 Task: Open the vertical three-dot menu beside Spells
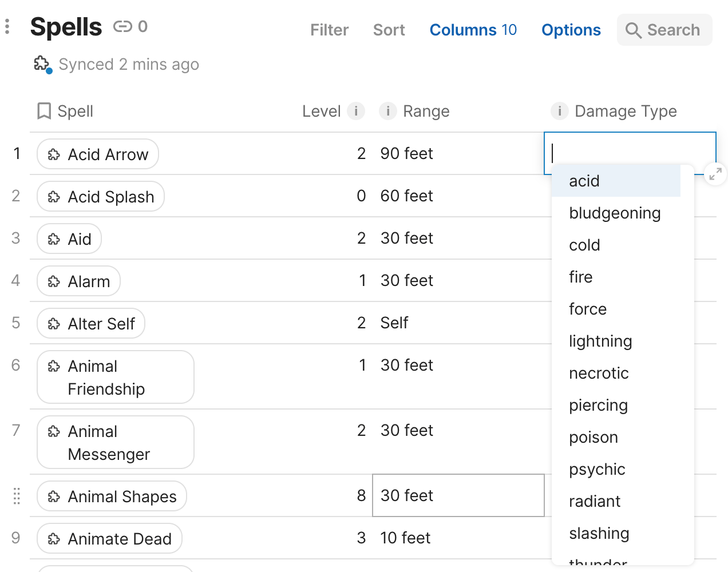[7, 26]
